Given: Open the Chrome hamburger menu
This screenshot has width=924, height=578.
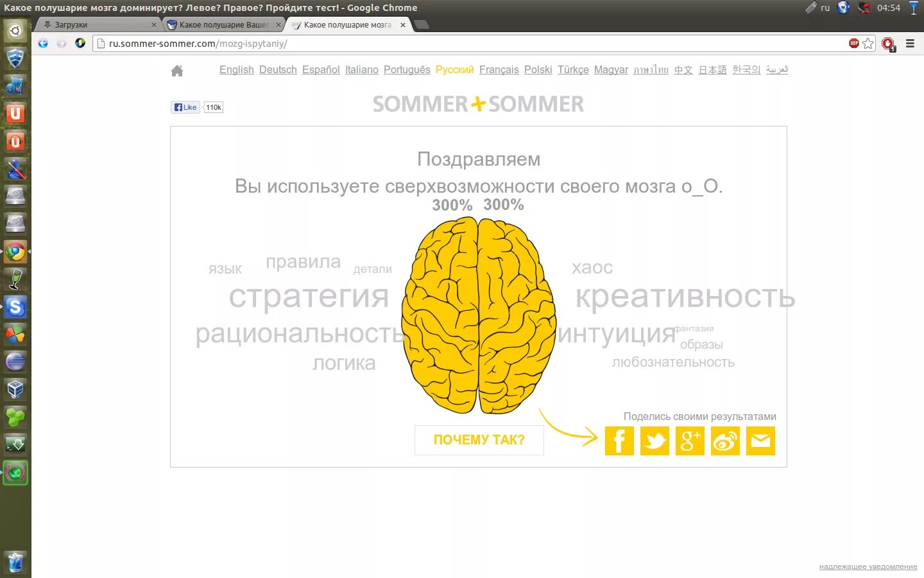Looking at the screenshot, I should click(x=910, y=43).
